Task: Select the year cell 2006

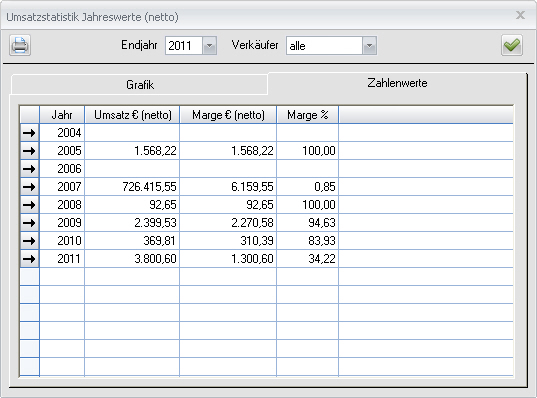Action: point(62,169)
